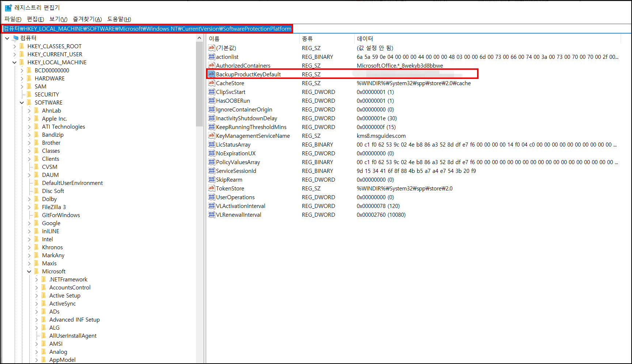
Task: Click the ClipSvcStart DWORD icon
Action: tap(212, 92)
